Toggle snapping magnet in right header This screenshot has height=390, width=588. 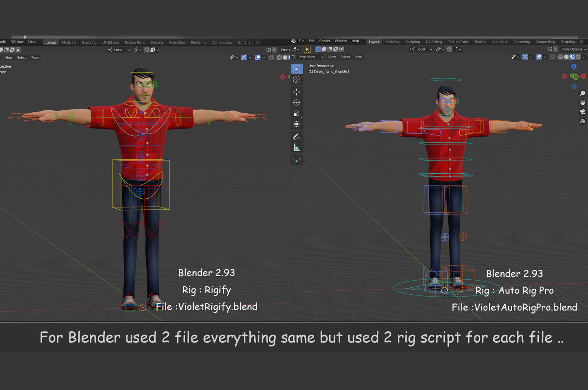[x=449, y=49]
